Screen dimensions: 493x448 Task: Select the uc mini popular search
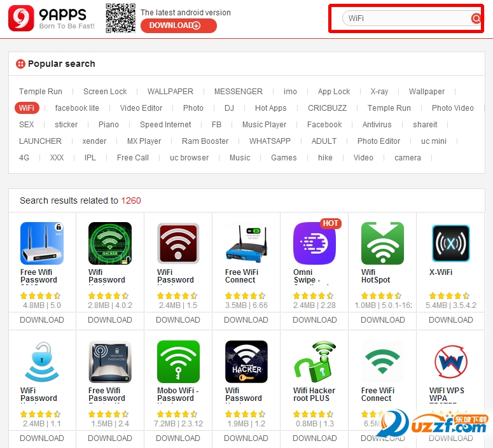434,141
